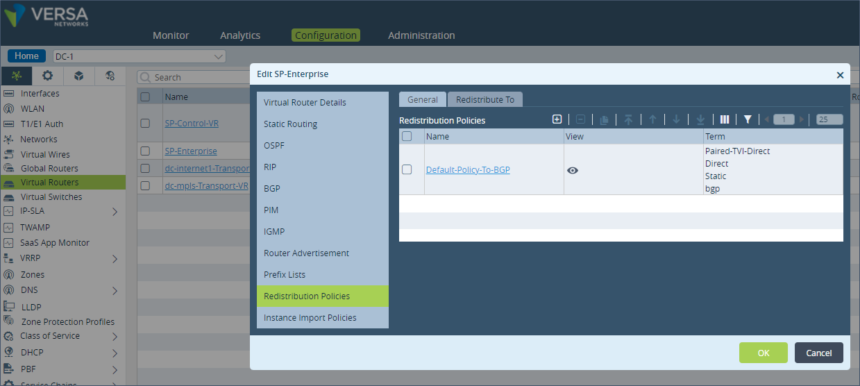Screen dimensions: 860x386
Task: Toggle select-all checkbox in Redistribution Policies
Action: (x=407, y=136)
